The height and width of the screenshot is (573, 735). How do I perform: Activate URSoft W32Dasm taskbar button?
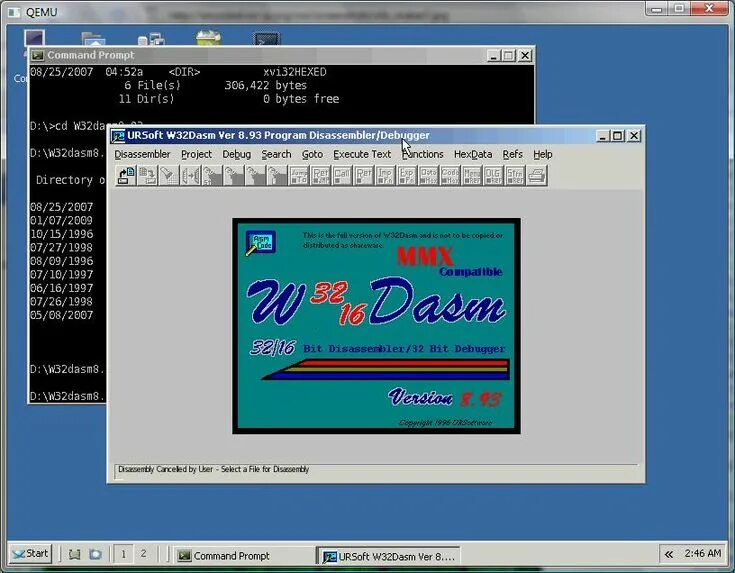388,556
